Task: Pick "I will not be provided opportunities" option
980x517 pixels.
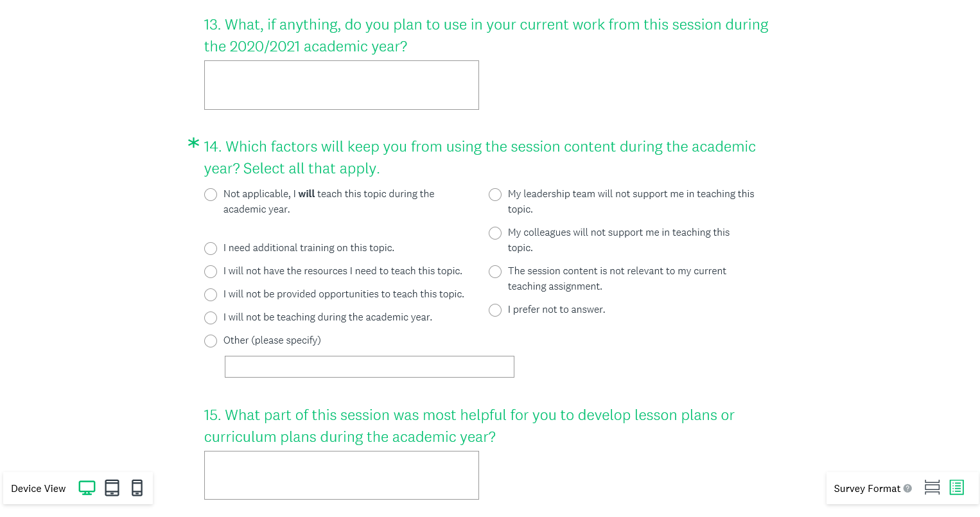Action: click(211, 295)
